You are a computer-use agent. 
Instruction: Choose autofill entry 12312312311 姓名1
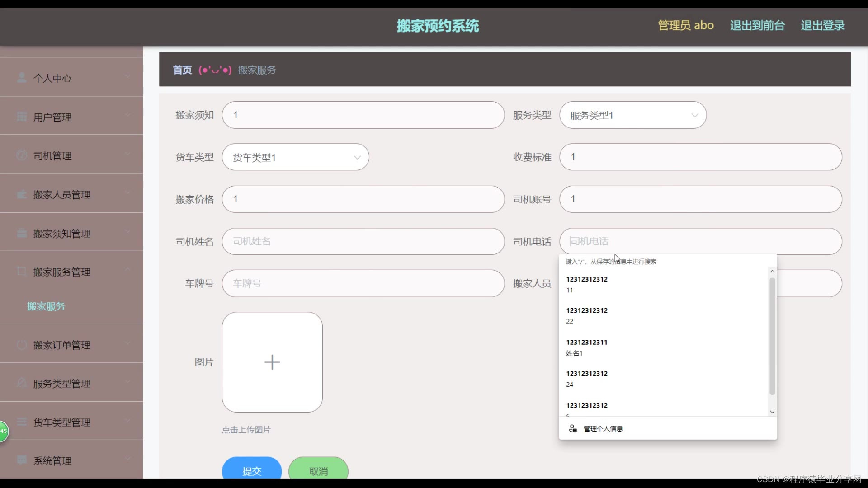coord(587,347)
